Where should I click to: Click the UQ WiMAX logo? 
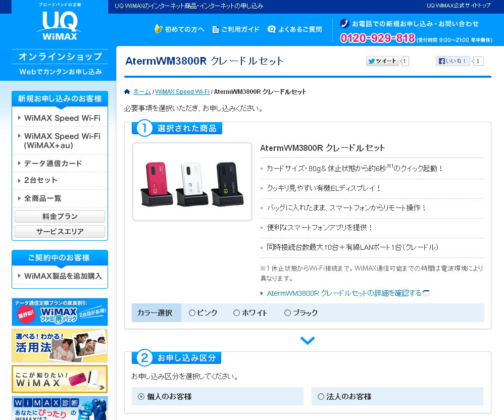point(60,25)
